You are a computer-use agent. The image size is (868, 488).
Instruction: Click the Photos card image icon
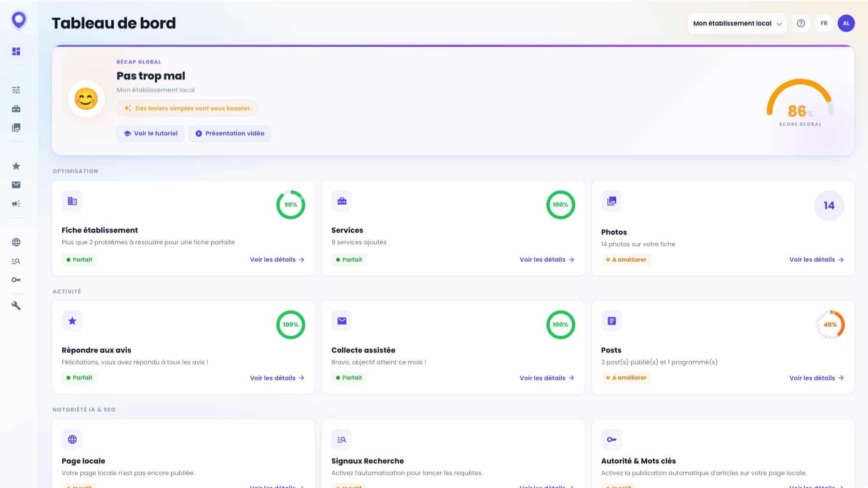click(x=611, y=201)
